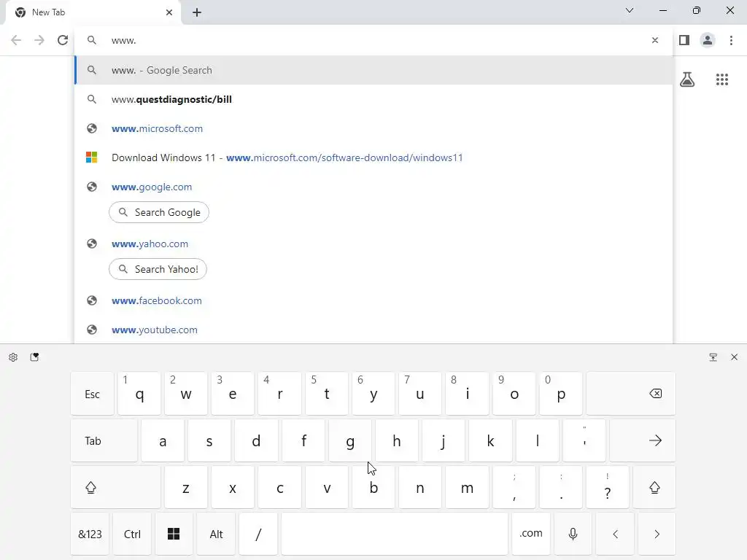Tap the g key

(349, 440)
